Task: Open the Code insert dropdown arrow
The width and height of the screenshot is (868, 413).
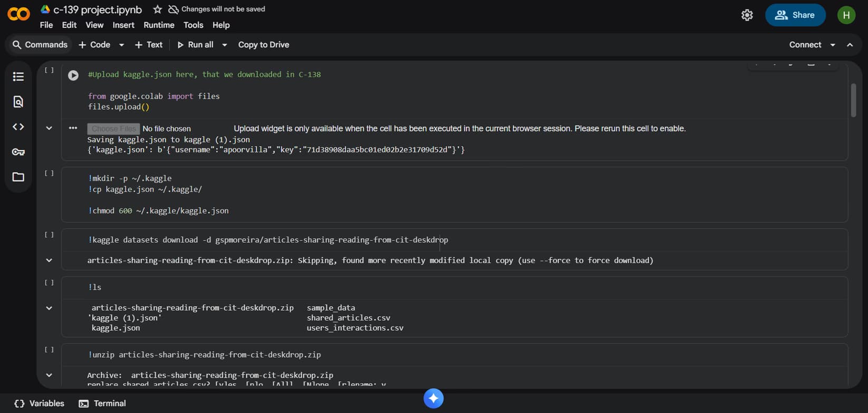Action: click(122, 45)
